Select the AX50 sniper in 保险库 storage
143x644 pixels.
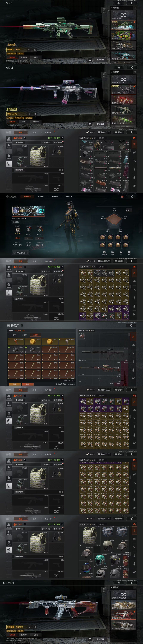(100, 368)
